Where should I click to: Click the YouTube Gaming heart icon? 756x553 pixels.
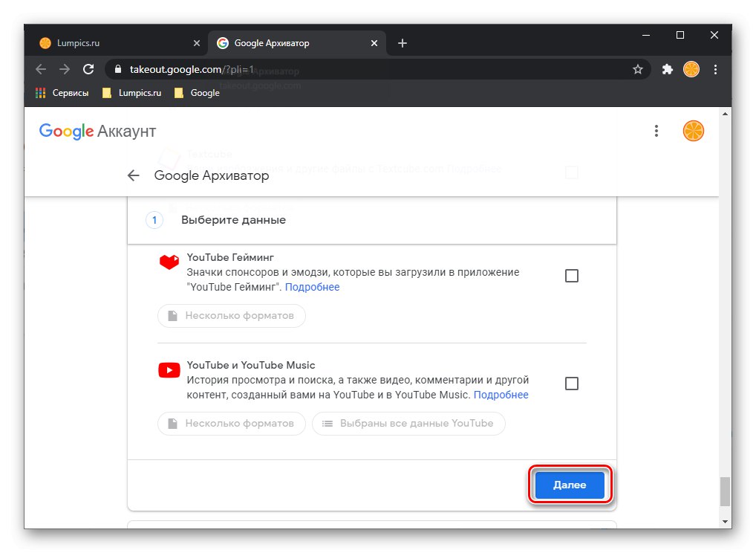[169, 262]
